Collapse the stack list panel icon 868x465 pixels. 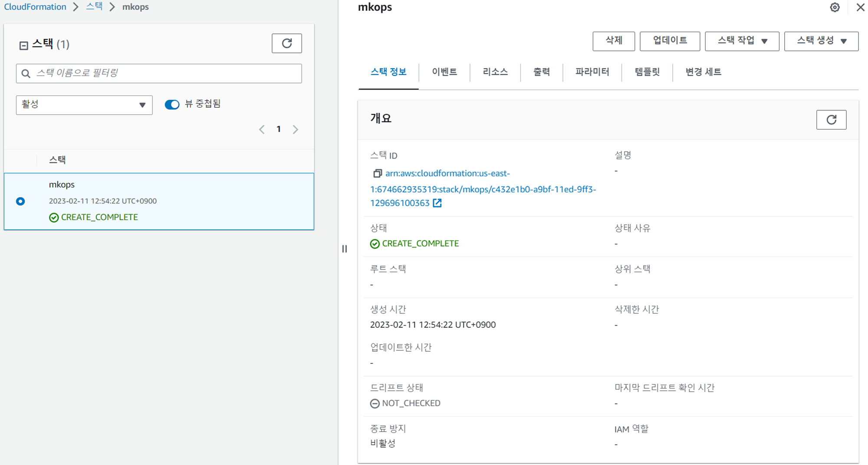click(x=23, y=45)
